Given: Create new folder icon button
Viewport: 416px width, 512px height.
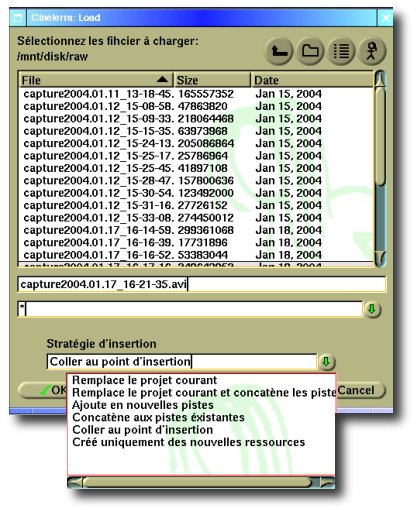Looking at the screenshot, I should pos(310,51).
